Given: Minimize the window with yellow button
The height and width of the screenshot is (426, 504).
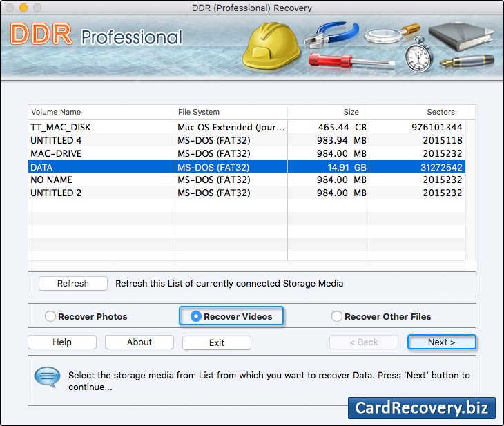Looking at the screenshot, I should point(23,8).
